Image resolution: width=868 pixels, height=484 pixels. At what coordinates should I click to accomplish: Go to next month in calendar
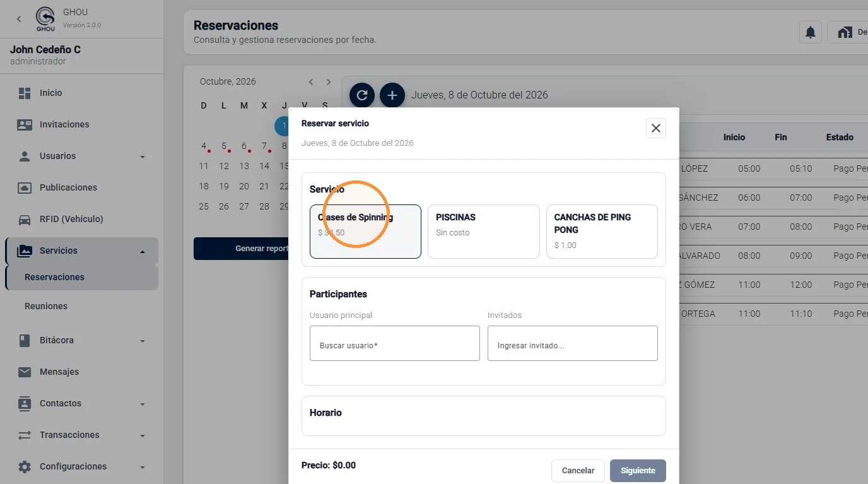(x=329, y=82)
